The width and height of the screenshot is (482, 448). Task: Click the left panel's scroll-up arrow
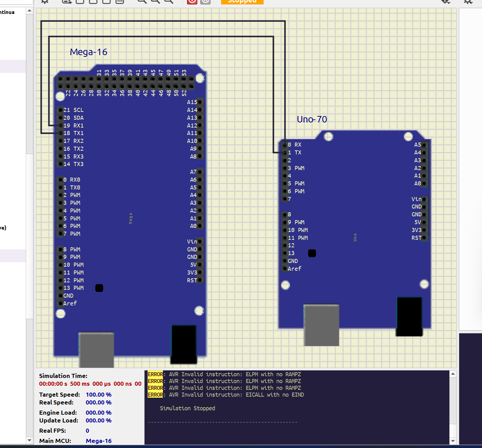[30, 11]
